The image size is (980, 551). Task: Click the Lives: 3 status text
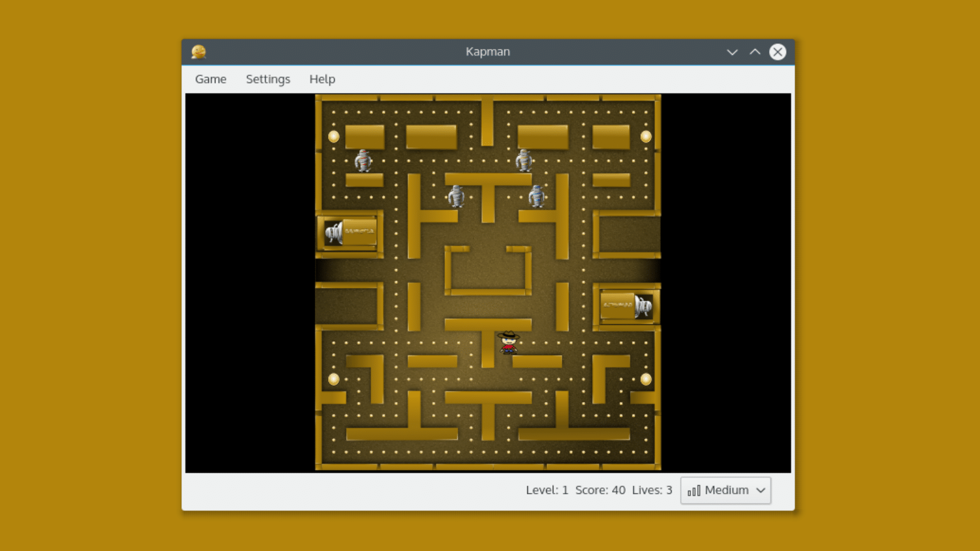coord(652,490)
